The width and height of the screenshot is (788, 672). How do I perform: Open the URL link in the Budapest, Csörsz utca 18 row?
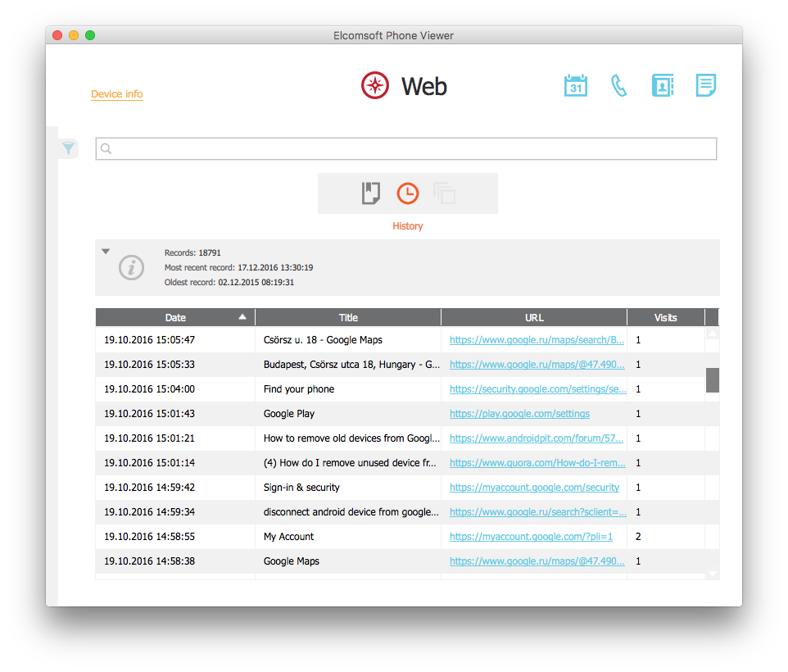coord(537,365)
